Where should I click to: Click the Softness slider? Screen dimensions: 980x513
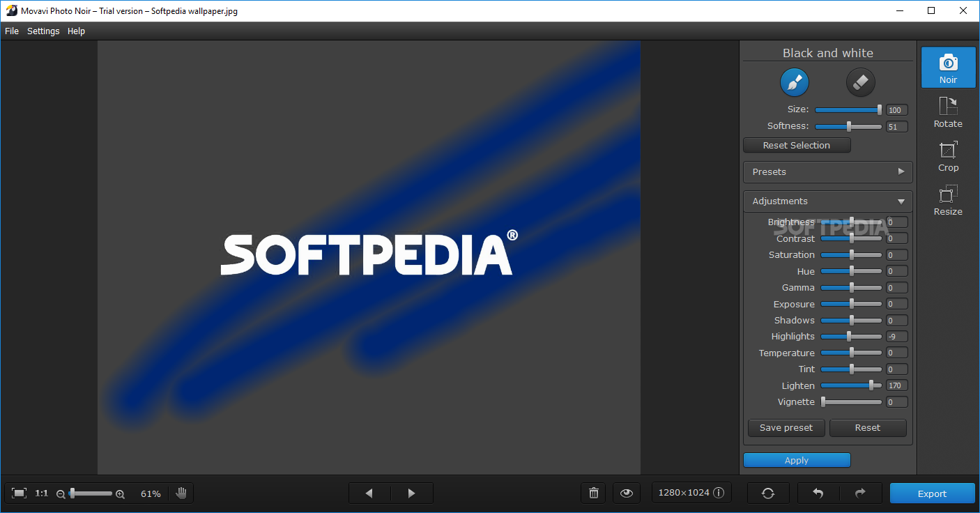848,126
